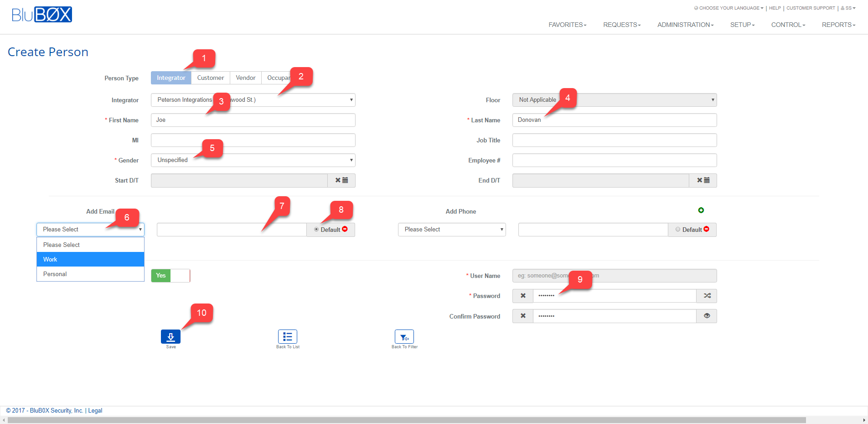Screen dimensions: 868x424
Task: Switch Person Type to Customer
Action: click(210, 78)
